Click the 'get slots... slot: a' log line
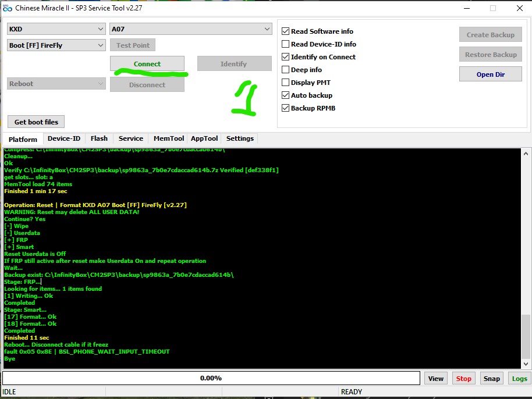532x399 pixels. (x=29, y=177)
